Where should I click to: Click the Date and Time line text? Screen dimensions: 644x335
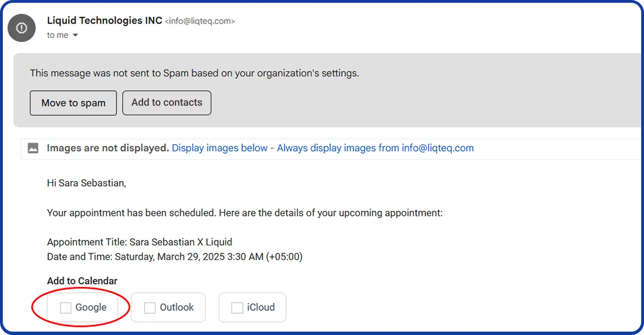point(174,257)
